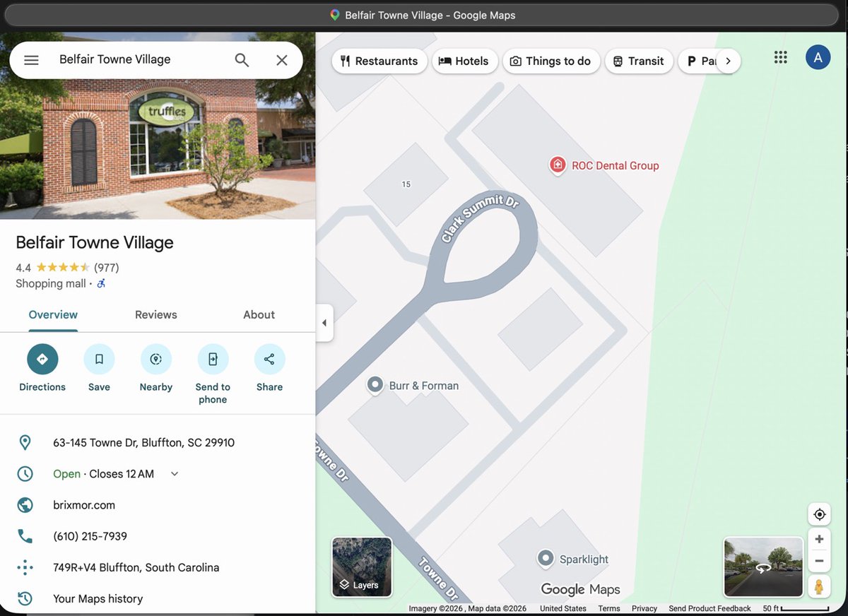The width and height of the screenshot is (848, 616).
Task: Open the hamburger menu in the search box
Action: click(x=31, y=60)
